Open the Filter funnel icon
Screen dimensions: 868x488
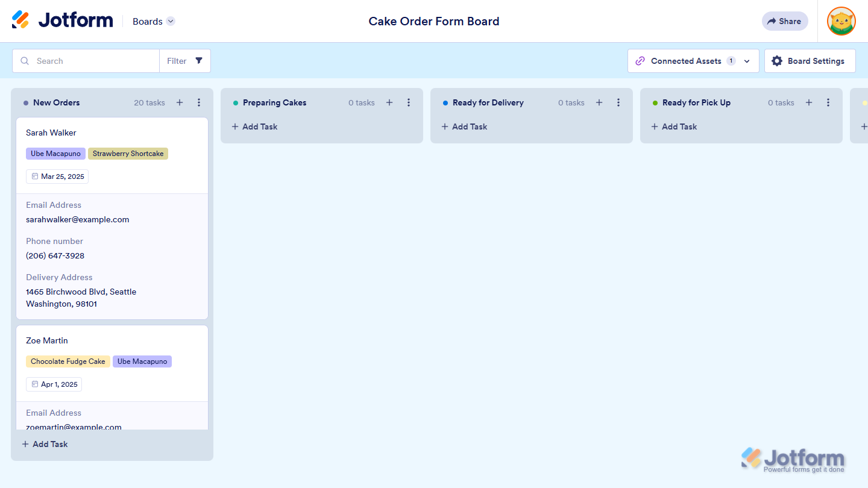199,61
